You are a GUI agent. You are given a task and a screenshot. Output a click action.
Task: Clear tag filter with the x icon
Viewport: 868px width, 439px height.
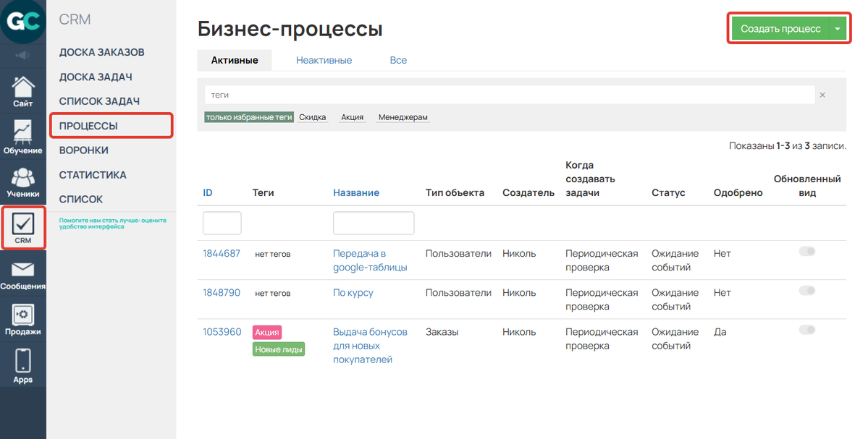pos(822,95)
